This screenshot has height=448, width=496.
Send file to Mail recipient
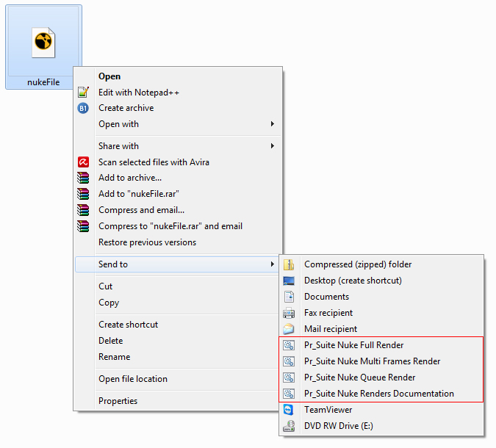point(330,329)
